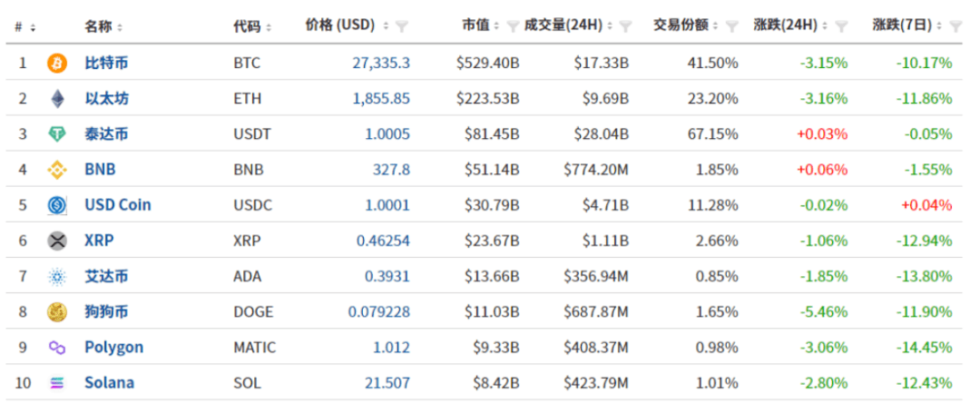980x404 pixels.
Task: Click the Bitcoin orange coin icon
Action: pos(57,64)
